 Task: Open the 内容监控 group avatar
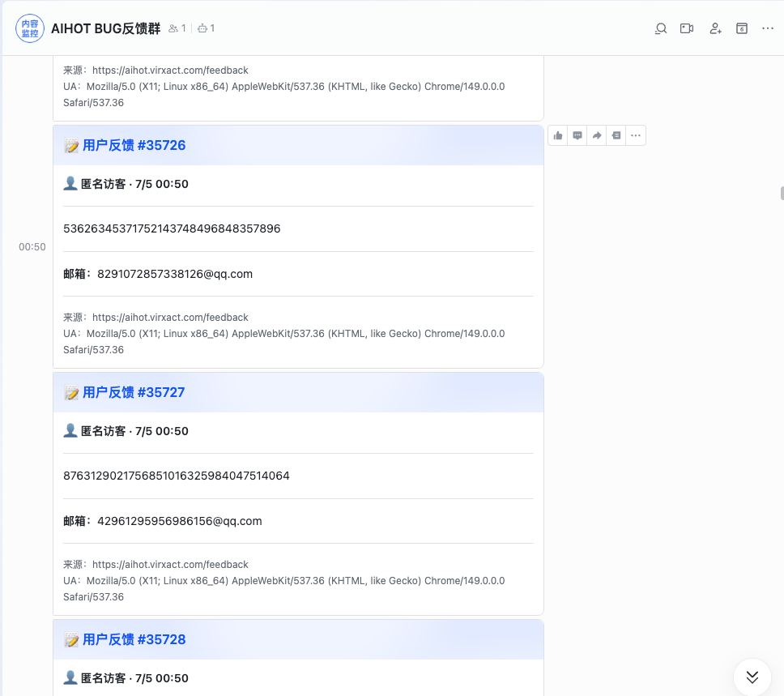(x=30, y=28)
